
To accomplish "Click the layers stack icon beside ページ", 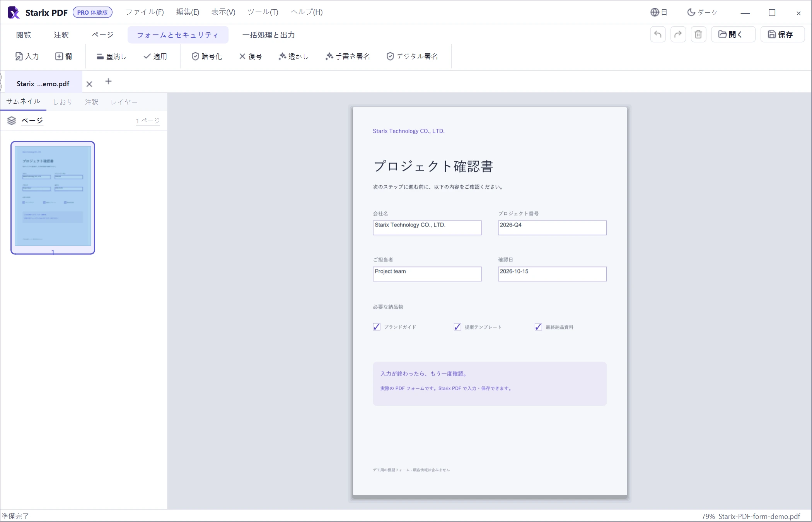I will (x=12, y=121).
